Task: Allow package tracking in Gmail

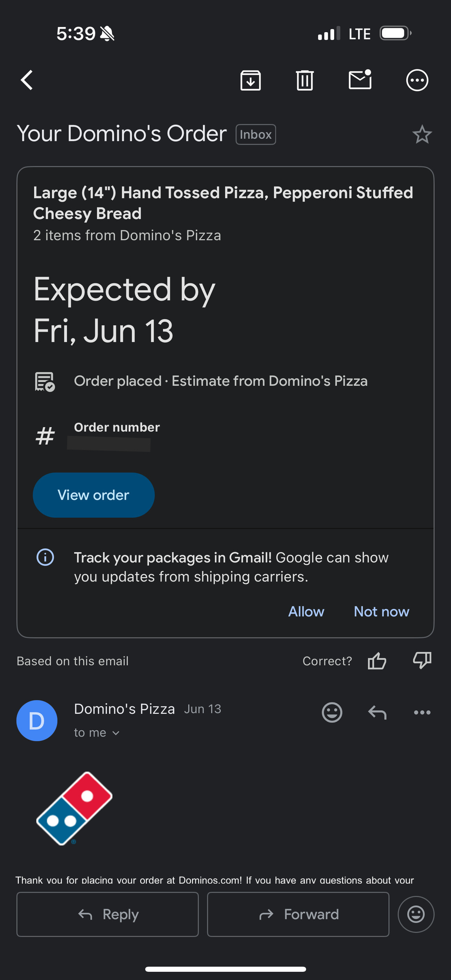Action: pos(306,612)
